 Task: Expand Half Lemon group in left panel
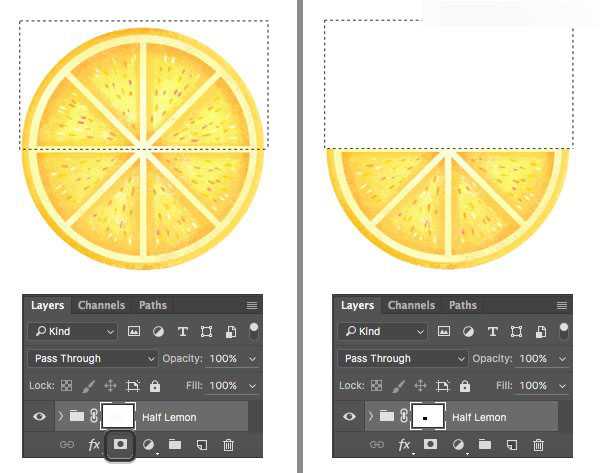[x=60, y=416]
